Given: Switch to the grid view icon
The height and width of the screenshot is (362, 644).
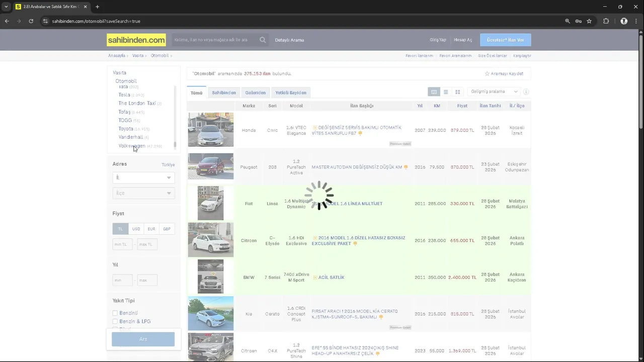Looking at the screenshot, I should tap(457, 92).
